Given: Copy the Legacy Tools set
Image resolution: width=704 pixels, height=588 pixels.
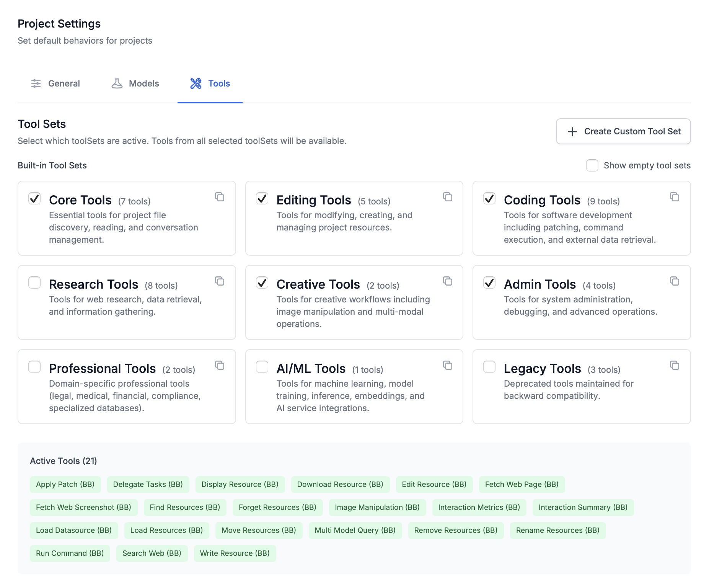Looking at the screenshot, I should (x=675, y=365).
